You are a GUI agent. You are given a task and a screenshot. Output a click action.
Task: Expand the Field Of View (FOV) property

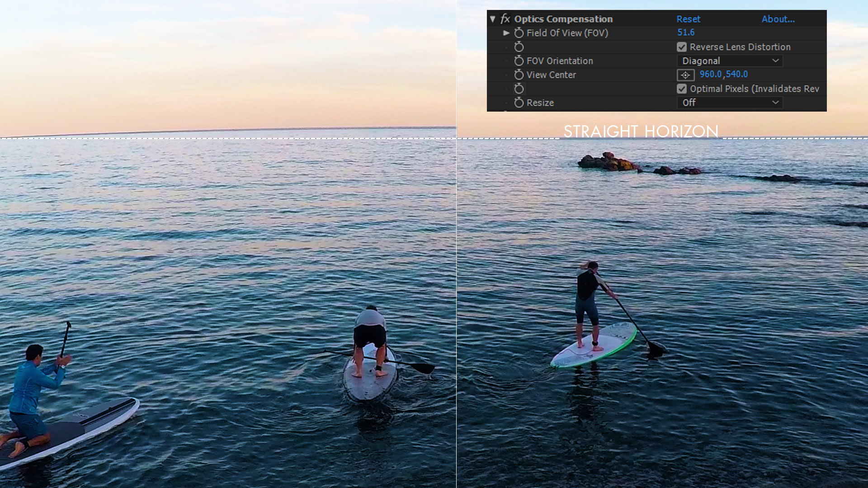[506, 33]
